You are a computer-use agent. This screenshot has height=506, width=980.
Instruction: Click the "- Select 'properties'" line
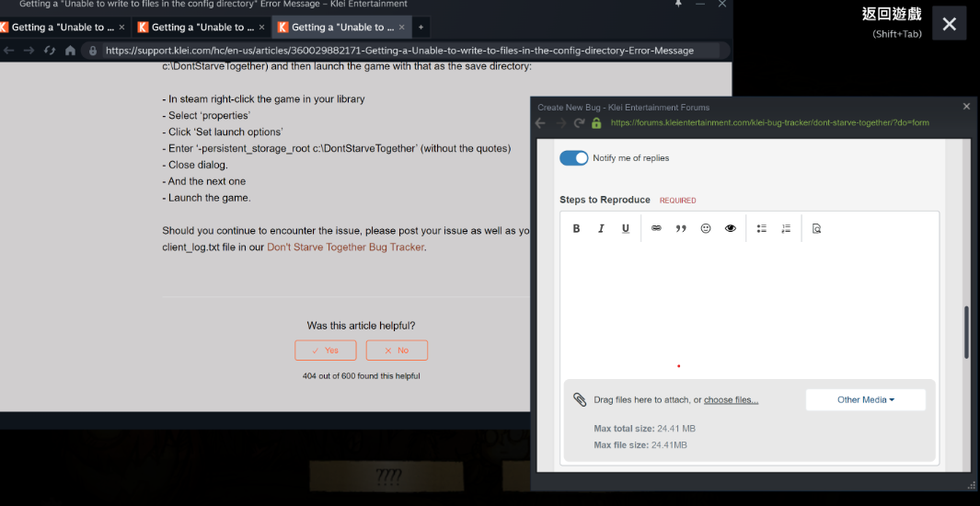pos(206,116)
